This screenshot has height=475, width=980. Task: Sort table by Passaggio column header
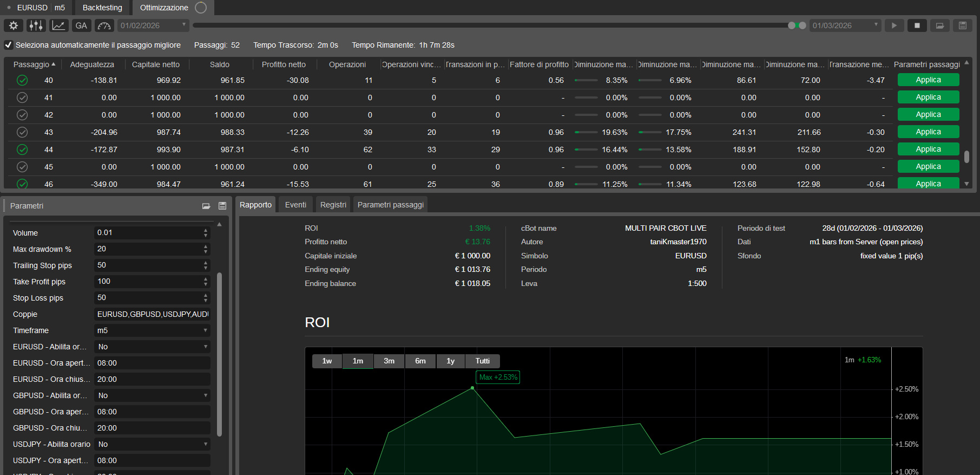click(x=34, y=64)
